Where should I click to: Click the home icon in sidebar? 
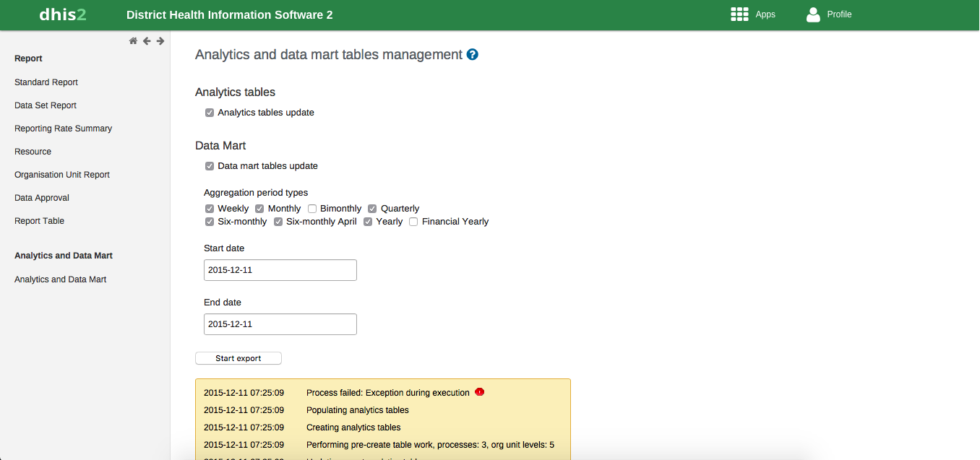click(x=133, y=41)
